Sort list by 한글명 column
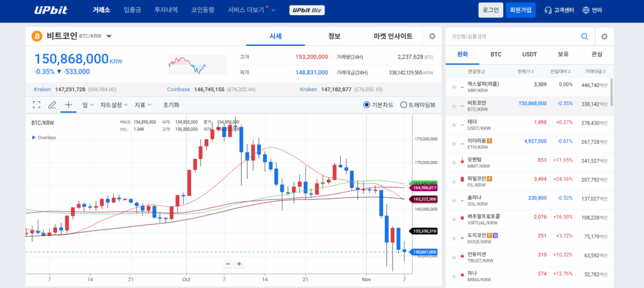Screen dimensions: 644x288 [x=476, y=72]
